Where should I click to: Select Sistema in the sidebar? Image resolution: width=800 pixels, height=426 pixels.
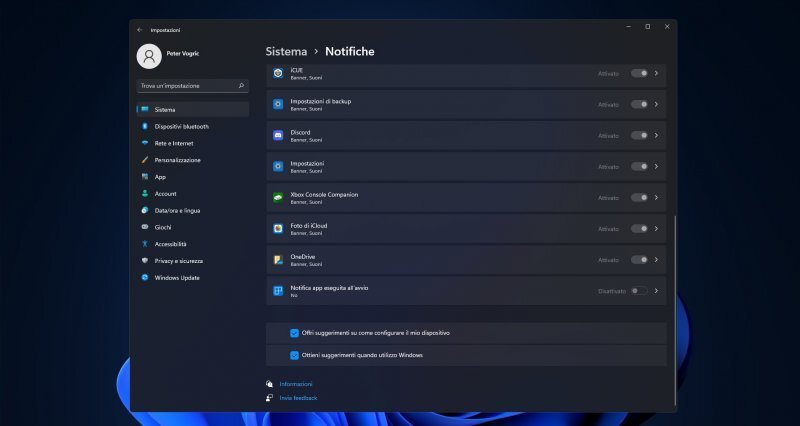(x=193, y=109)
